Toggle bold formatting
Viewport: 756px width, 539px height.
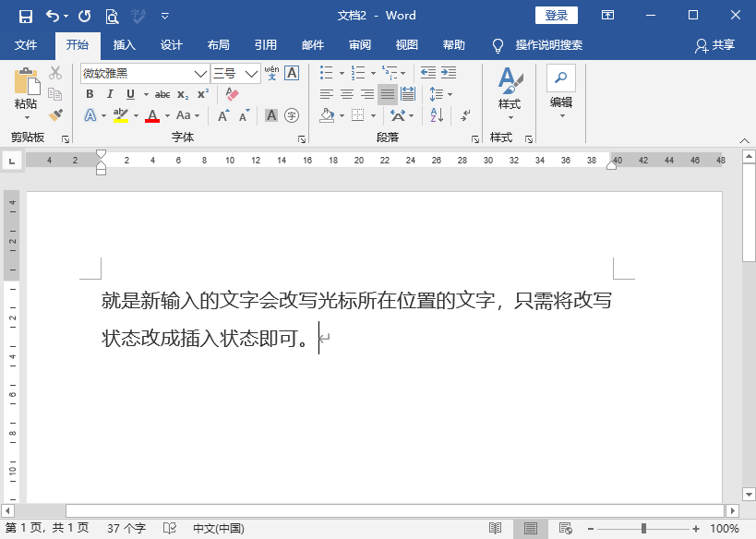(90, 94)
